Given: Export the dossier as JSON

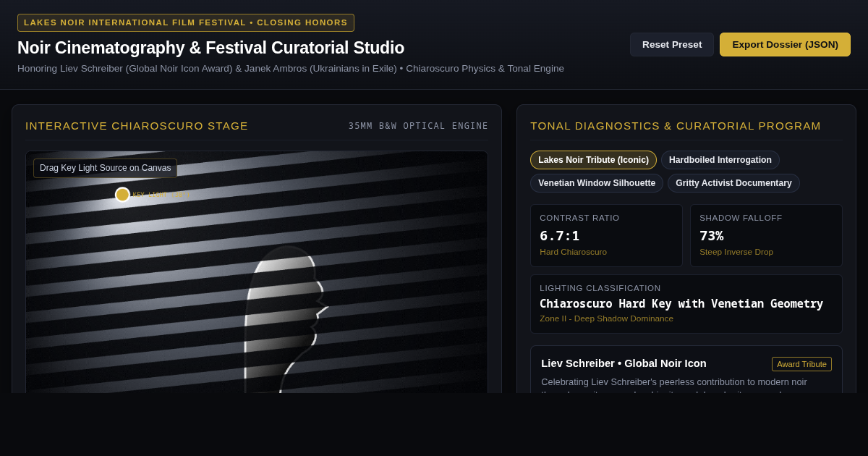Looking at the screenshot, I should click(785, 44).
